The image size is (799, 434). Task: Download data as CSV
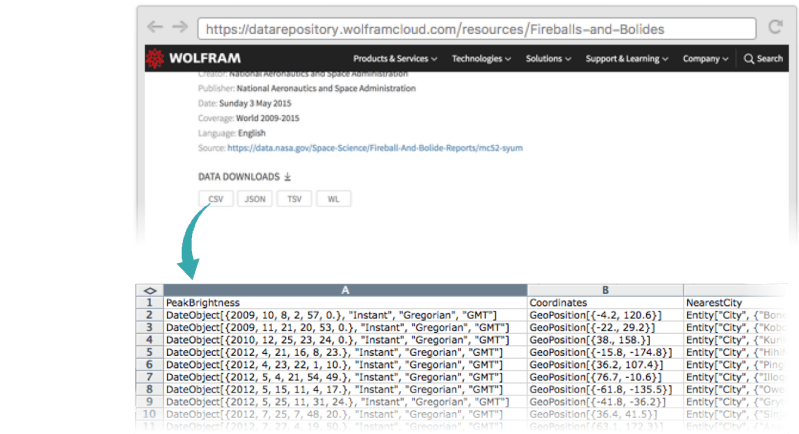(216, 199)
